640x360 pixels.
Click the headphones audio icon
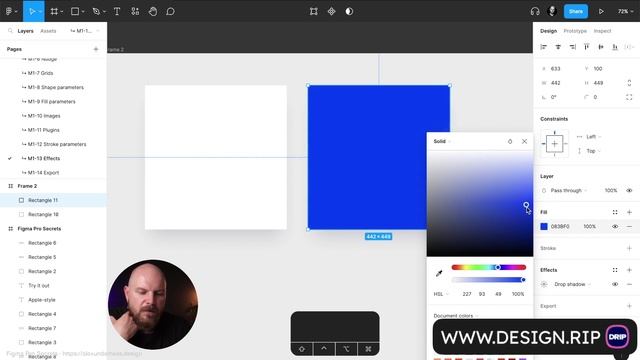click(535, 11)
